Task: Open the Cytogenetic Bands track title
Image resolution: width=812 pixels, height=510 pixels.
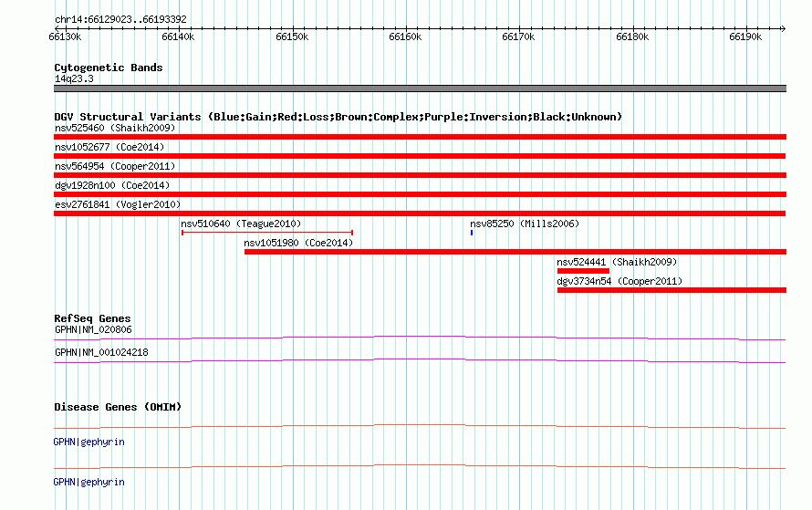Action: coord(109,68)
